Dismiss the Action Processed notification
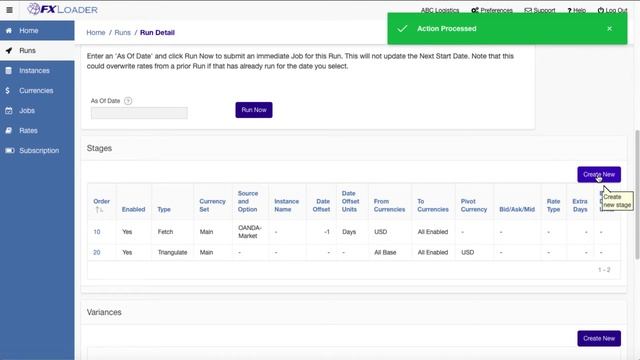Viewport: 640px width, 360px height. (609, 29)
